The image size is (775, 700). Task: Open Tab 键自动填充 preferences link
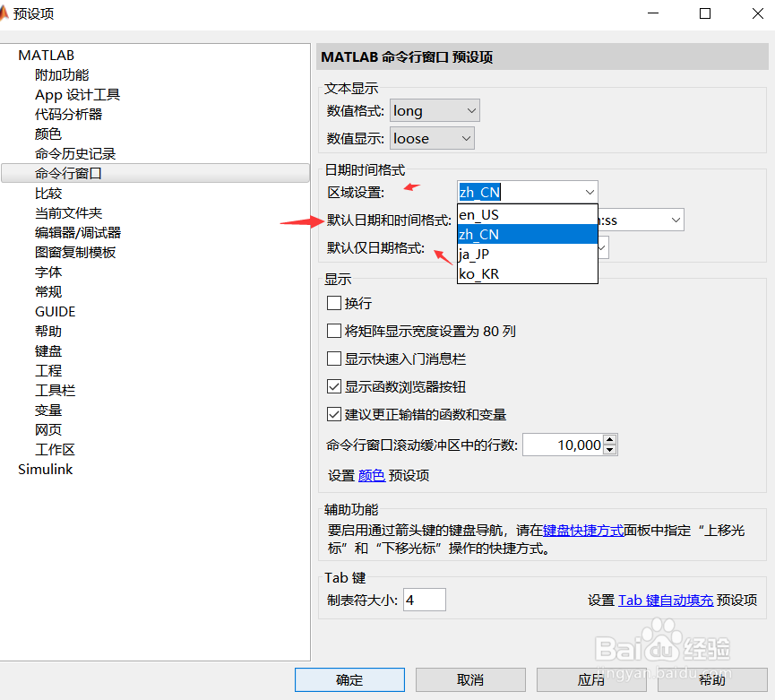click(666, 601)
